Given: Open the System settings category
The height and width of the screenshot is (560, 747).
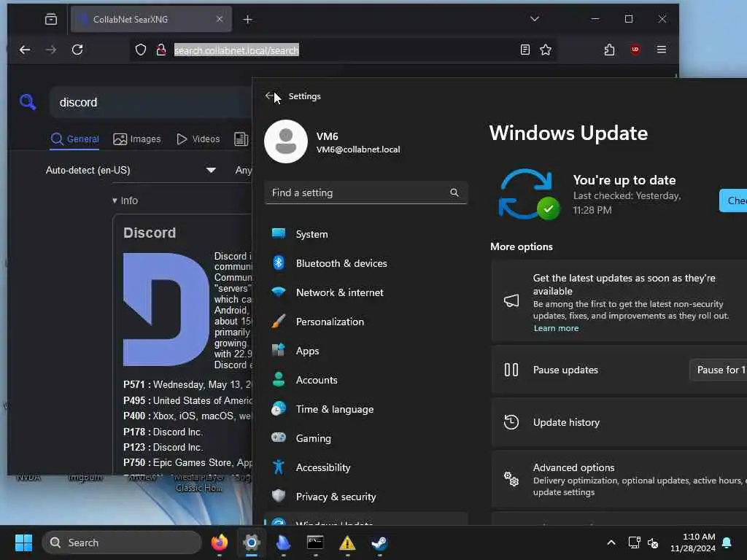Looking at the screenshot, I should (x=366, y=234).
